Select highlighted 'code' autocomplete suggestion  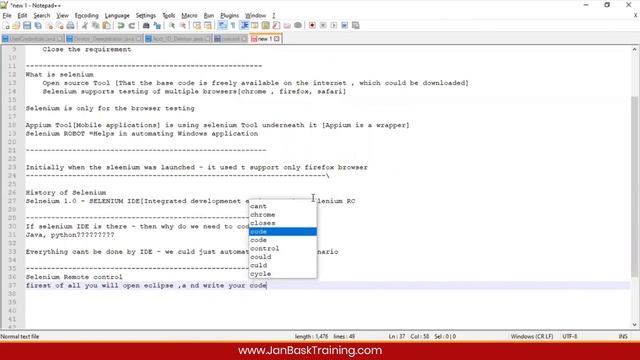tap(282, 231)
